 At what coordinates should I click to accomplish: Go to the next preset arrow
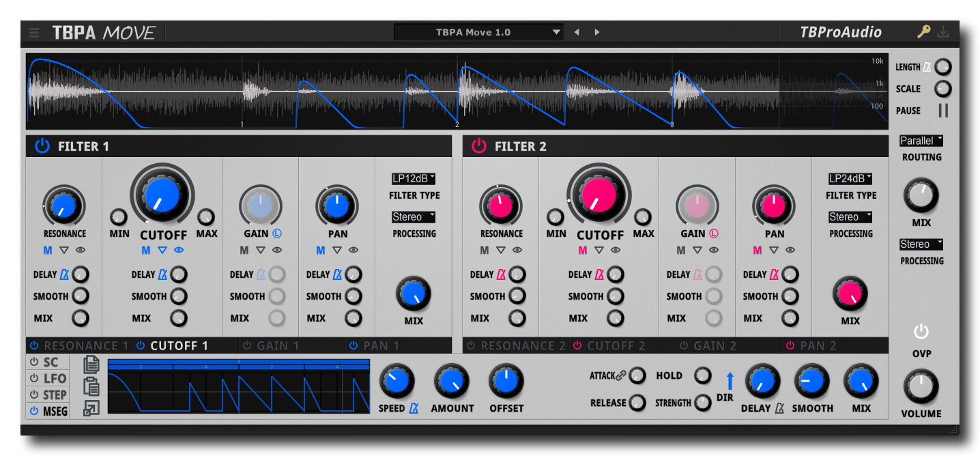pos(597,32)
